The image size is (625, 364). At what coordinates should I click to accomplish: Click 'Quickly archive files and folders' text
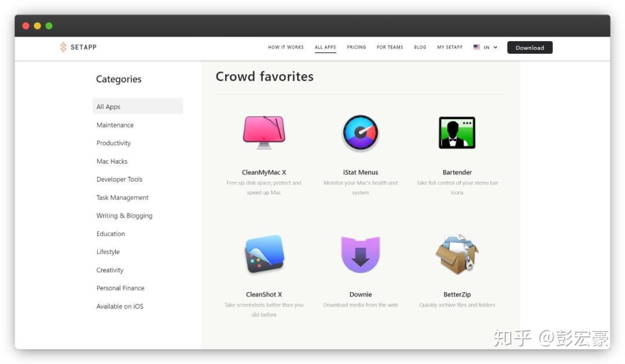click(457, 304)
